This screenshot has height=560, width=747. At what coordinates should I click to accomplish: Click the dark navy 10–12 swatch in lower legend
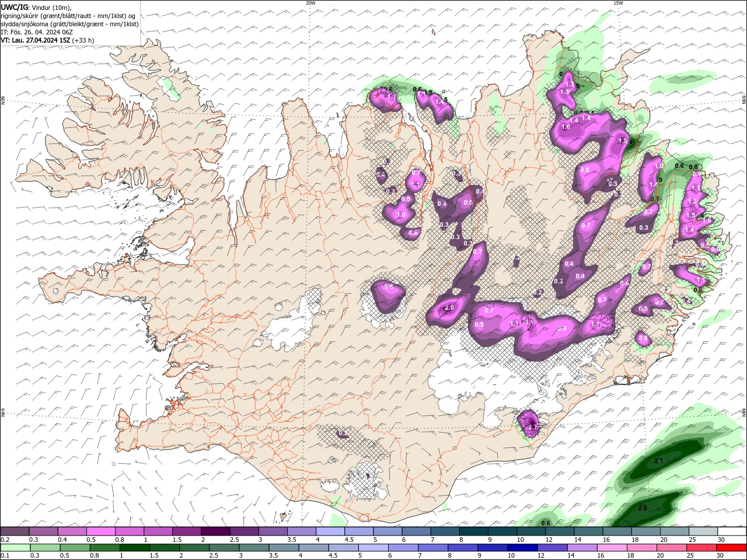[522, 548]
